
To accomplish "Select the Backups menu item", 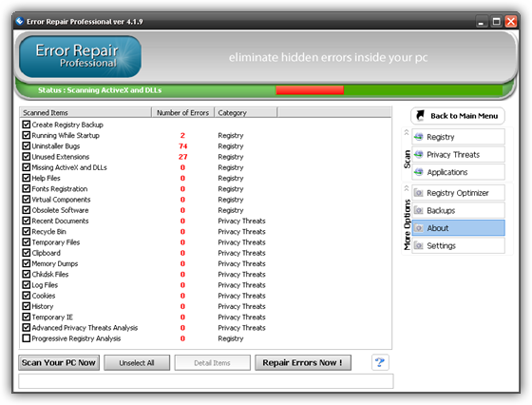I will click(x=458, y=210).
